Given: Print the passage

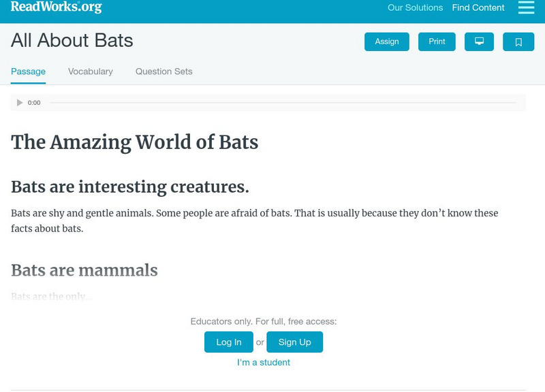Looking at the screenshot, I should tap(437, 42).
